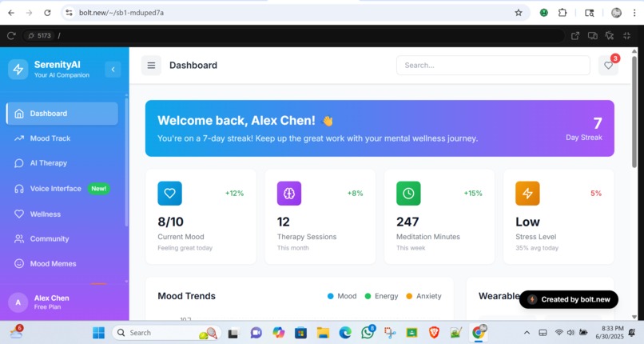Screen dimensions: 644x344
Task: Open the heart notifications button
Action: pos(608,66)
